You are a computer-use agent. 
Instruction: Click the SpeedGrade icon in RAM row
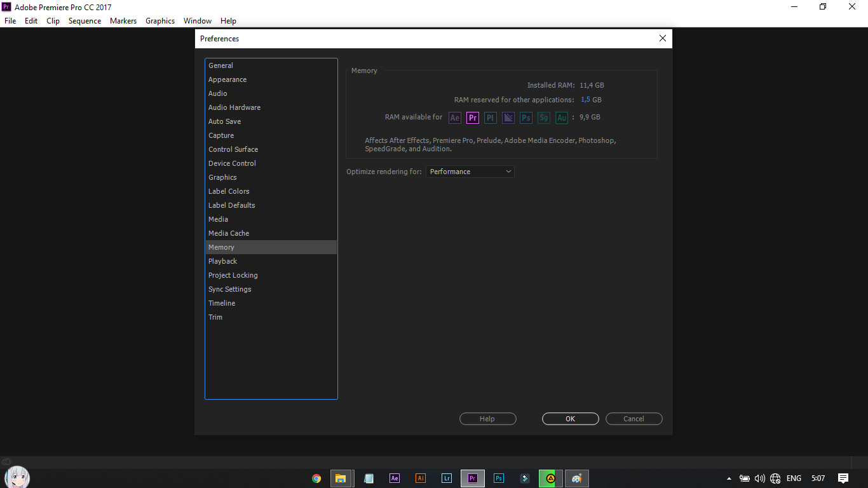(544, 118)
